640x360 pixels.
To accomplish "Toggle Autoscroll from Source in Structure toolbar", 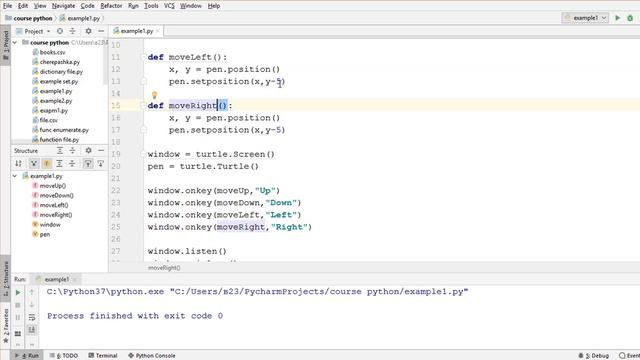I will click(100, 164).
